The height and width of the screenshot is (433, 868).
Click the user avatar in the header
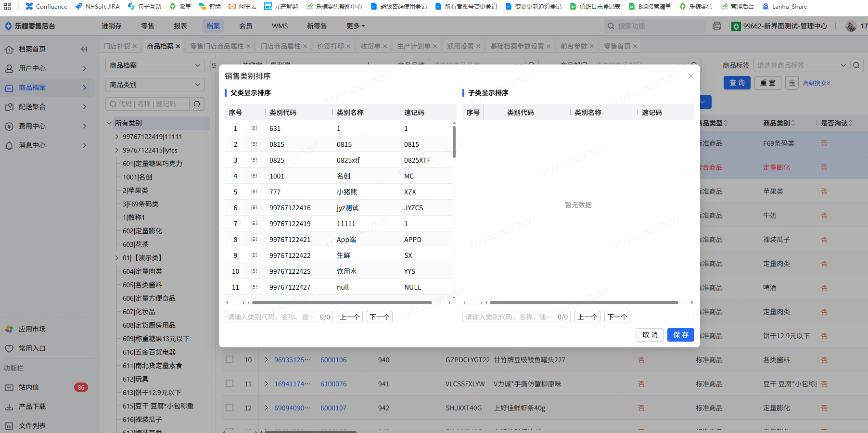[851, 26]
